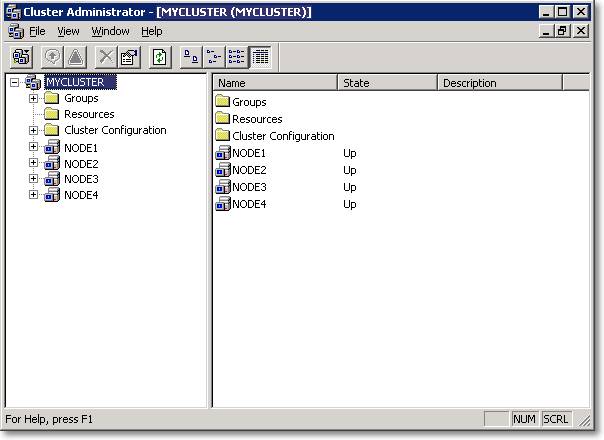Click the Properties toolbar icon
The width and height of the screenshot is (604, 440).
pos(129,57)
